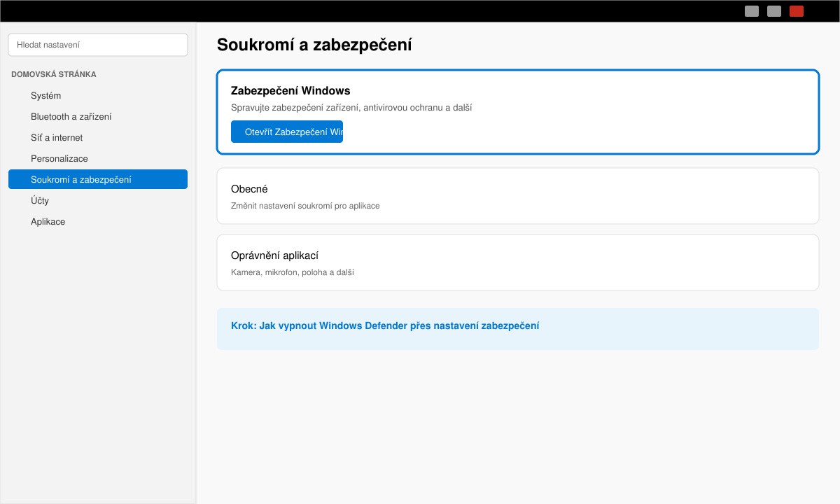Click the first gray title bar button
This screenshot has height=504, width=840.
coord(752,11)
